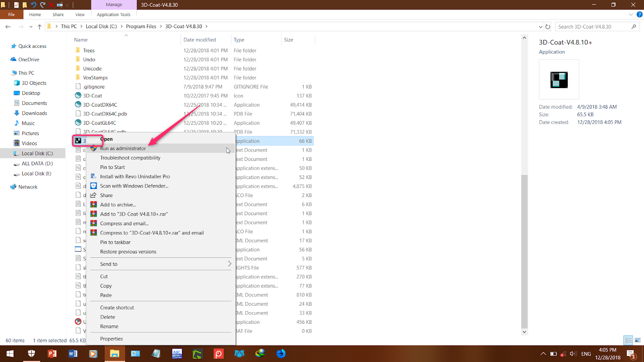
Task: Open Properties from the context menu
Action: (x=161, y=339)
